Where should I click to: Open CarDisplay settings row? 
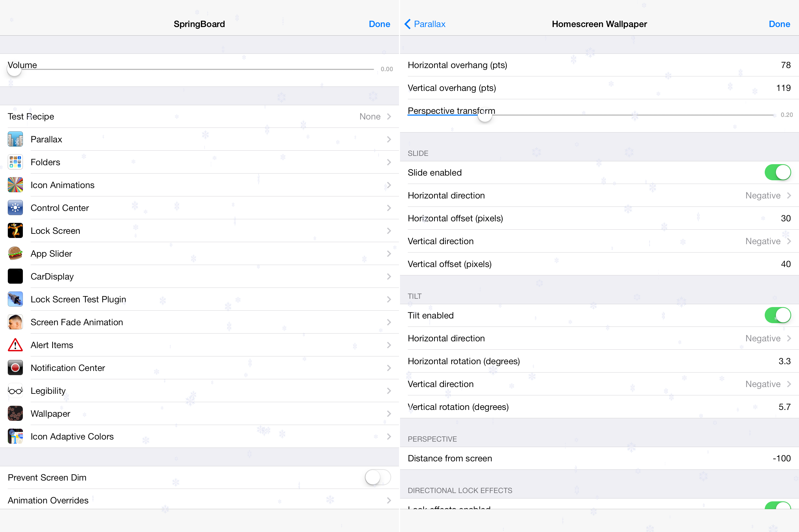199,276
